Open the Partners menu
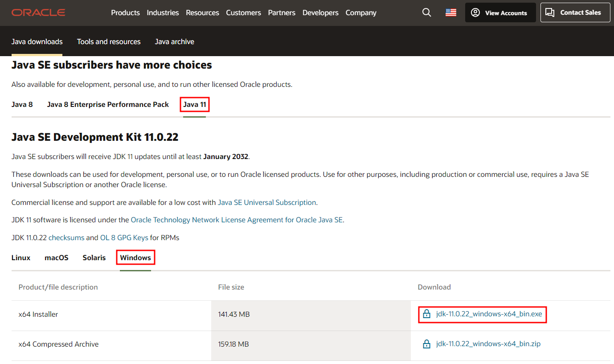Viewport: 614px width, 364px height. click(x=282, y=12)
